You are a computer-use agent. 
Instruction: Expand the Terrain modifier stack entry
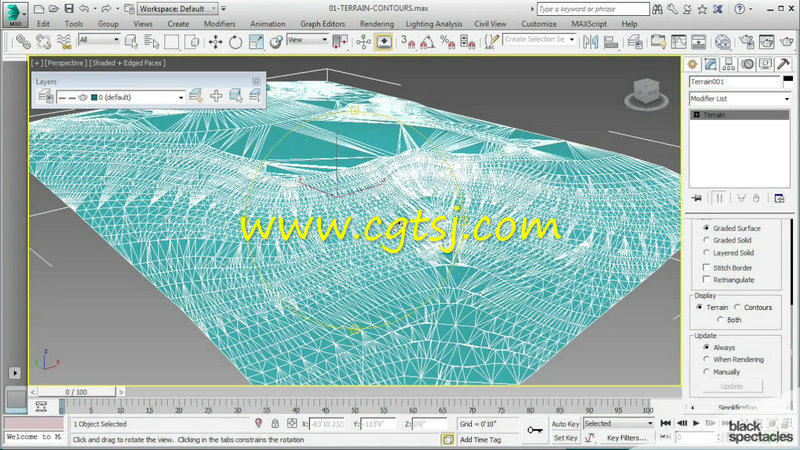(x=696, y=115)
